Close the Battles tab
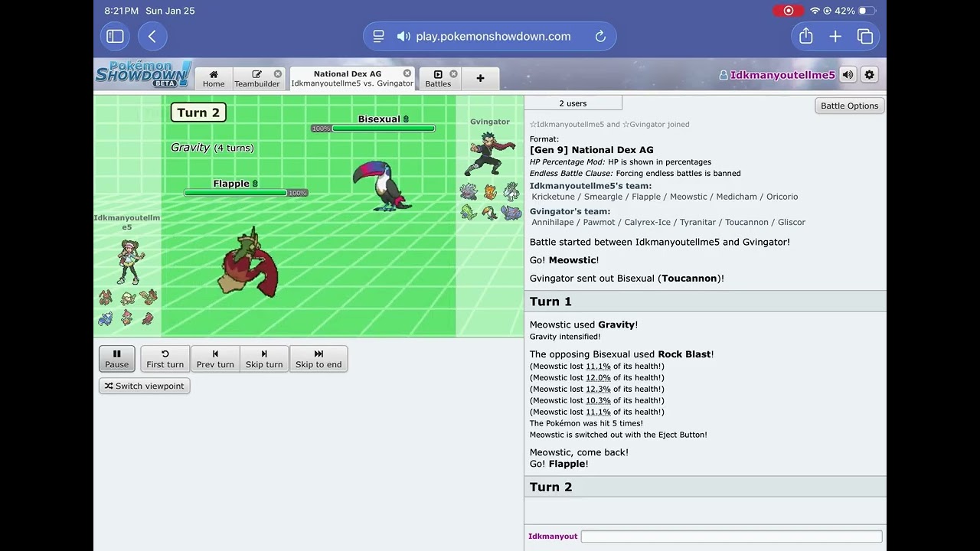Screen dimensions: 980x551 tap(453, 74)
